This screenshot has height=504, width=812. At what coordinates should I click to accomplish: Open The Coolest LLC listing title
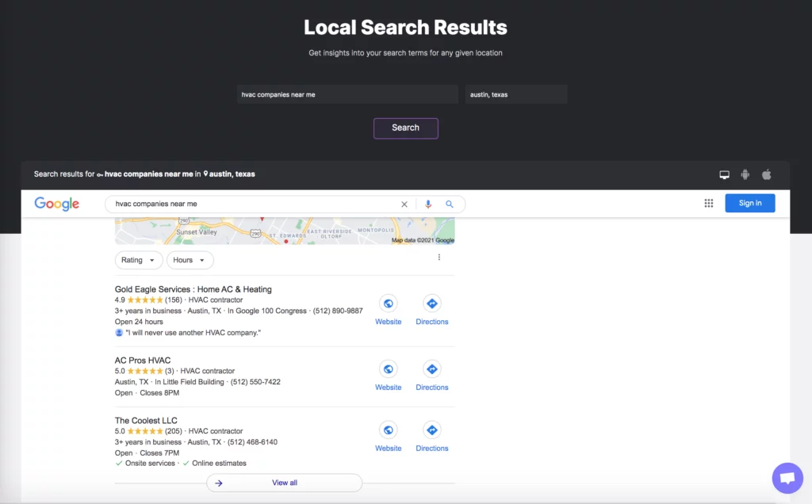click(146, 421)
